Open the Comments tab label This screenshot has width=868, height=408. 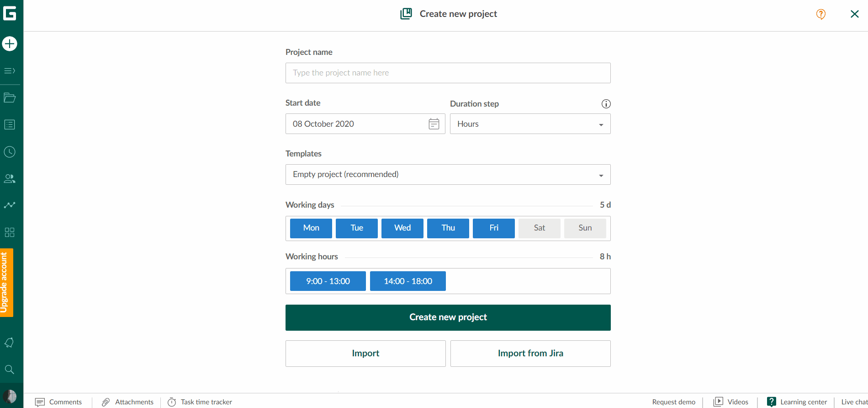click(x=65, y=402)
